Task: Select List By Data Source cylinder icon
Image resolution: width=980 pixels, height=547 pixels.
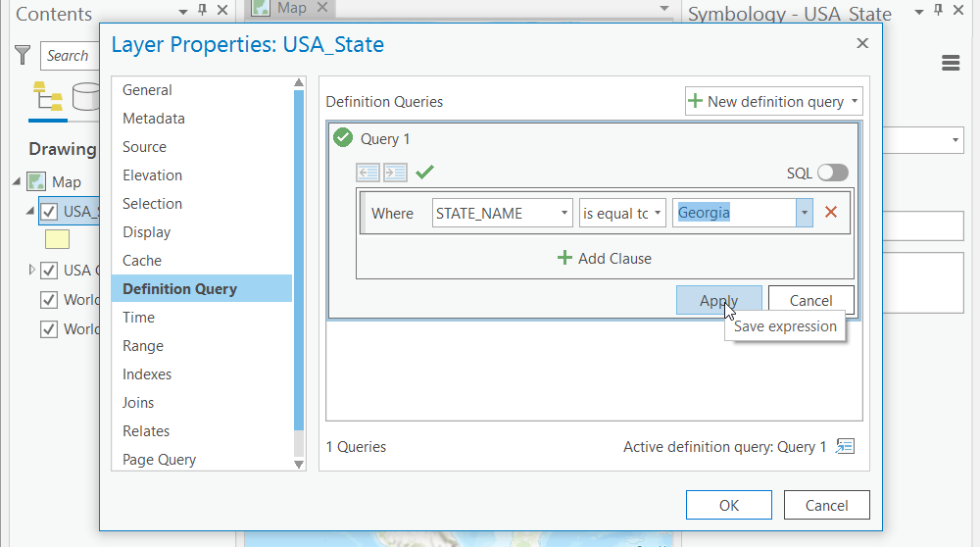Action: (85, 96)
